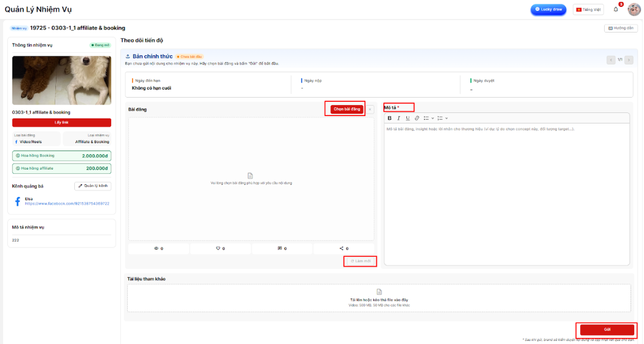The height and width of the screenshot is (344, 644).
Task: Click the Lấy link button
Action: coord(61,122)
